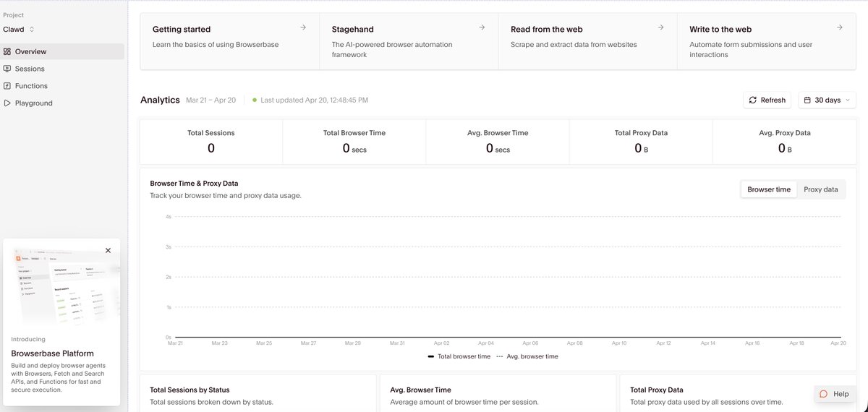Click the Overview grid icon in sidebar
Screen dimensions: 868x412
coord(7,52)
